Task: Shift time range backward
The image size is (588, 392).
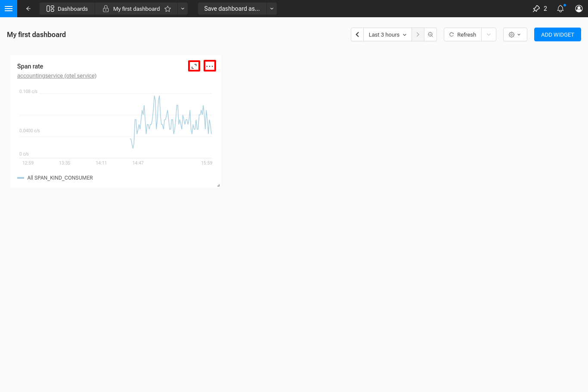Action: tap(357, 34)
